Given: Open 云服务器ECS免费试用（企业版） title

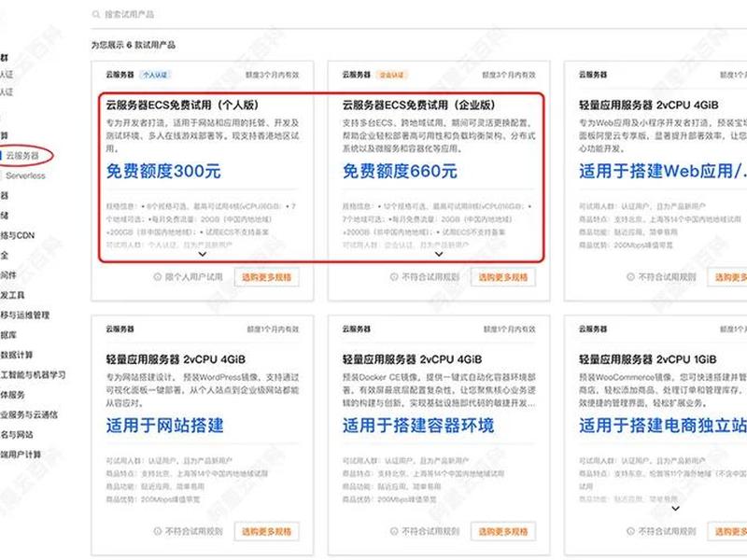Looking at the screenshot, I should (418, 105).
